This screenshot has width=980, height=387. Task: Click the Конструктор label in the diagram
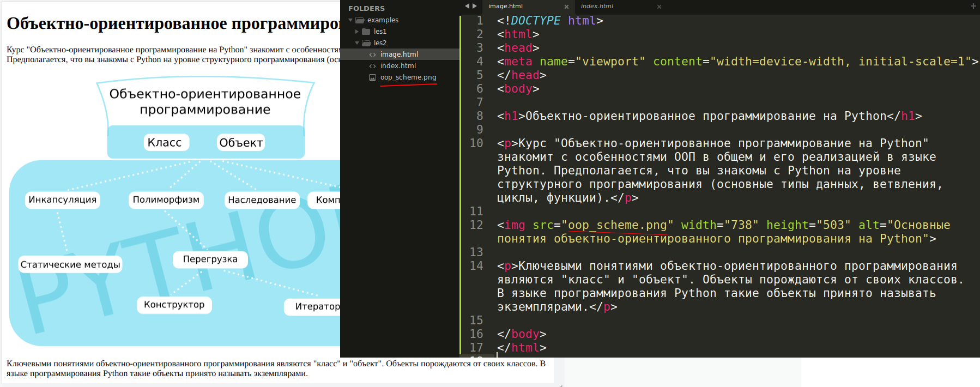coord(174,305)
